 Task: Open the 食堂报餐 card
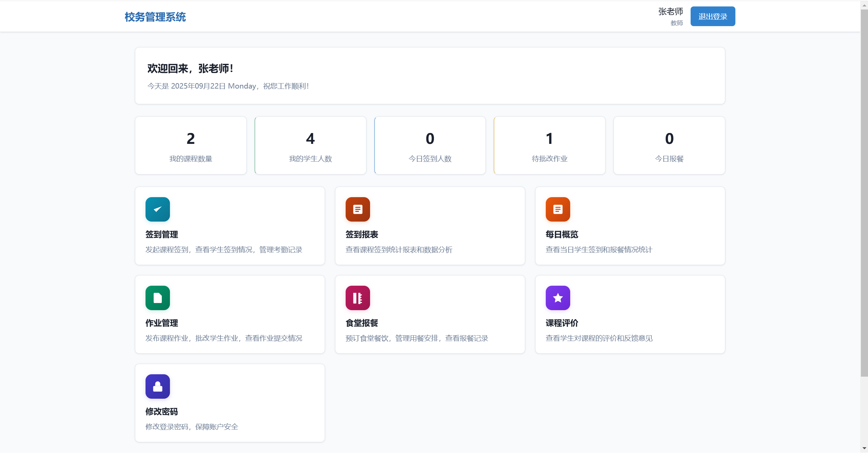[430, 314]
